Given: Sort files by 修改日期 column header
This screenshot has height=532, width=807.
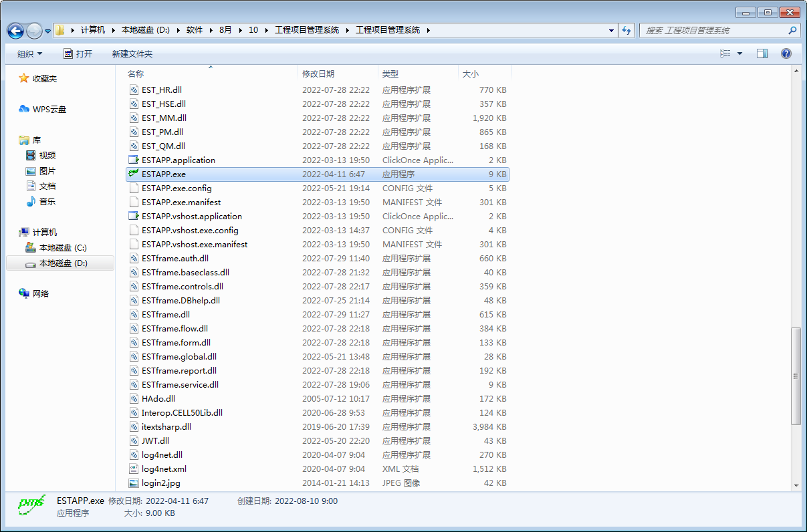Looking at the screenshot, I should click(x=318, y=74).
